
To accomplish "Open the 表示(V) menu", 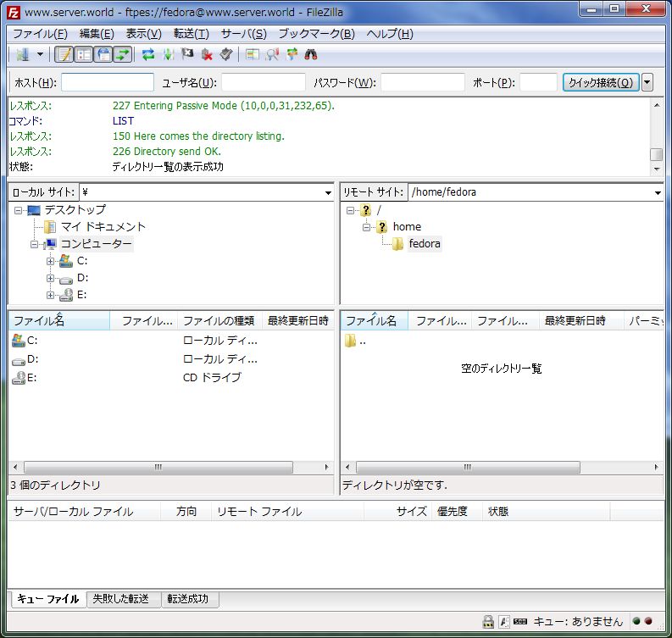I will pyautogui.click(x=143, y=33).
